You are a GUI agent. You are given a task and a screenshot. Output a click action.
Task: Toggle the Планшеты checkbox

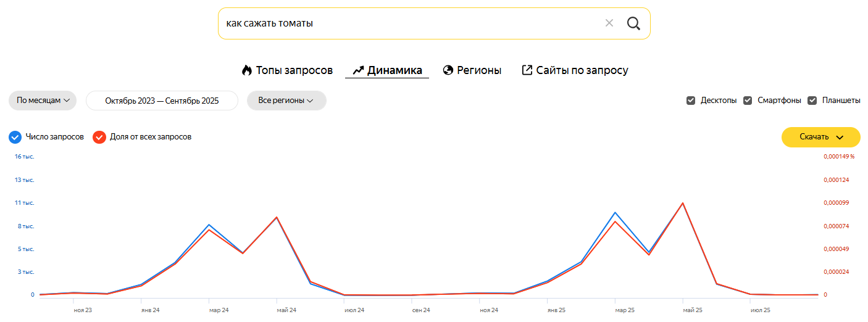pyautogui.click(x=812, y=101)
